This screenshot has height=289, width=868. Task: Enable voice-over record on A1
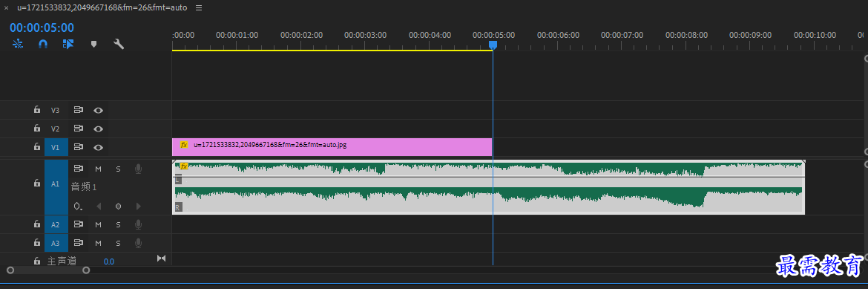point(139,169)
